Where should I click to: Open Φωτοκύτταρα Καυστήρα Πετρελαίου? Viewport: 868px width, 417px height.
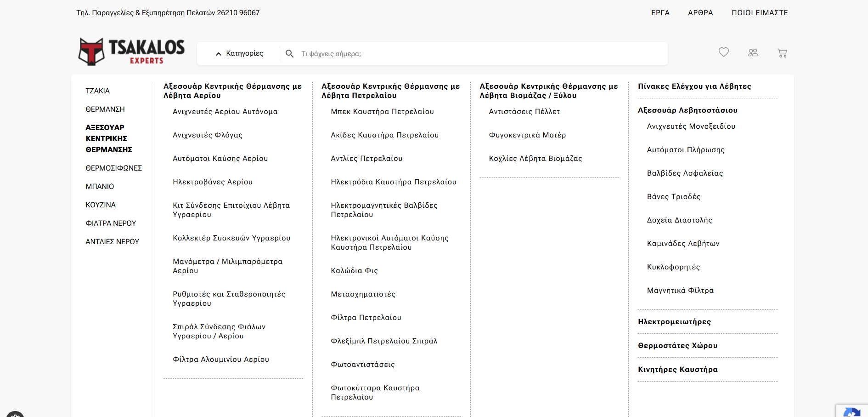point(375,393)
